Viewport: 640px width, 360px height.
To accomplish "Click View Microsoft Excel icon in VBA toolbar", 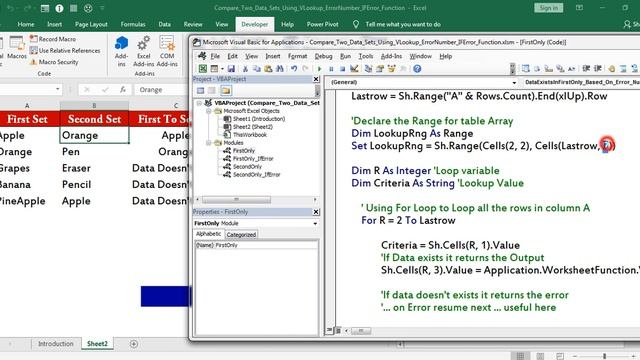I will click(x=202, y=69).
